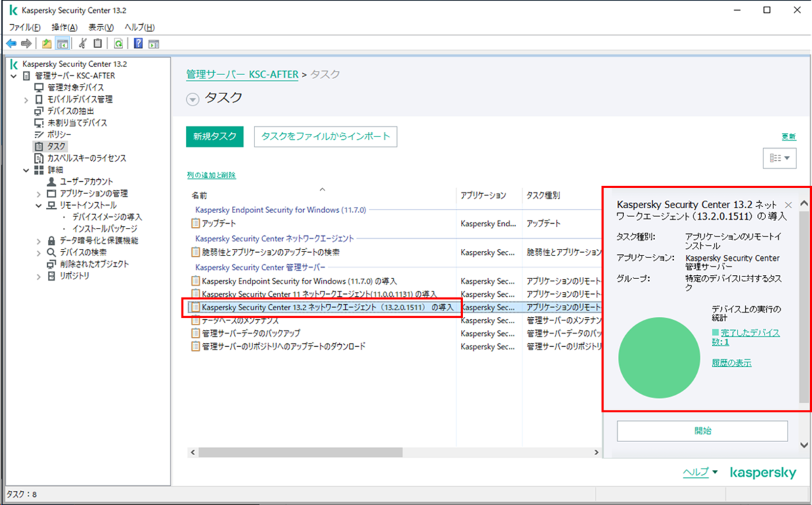Expand the アプリケーションの管理 node arrow

point(39,194)
